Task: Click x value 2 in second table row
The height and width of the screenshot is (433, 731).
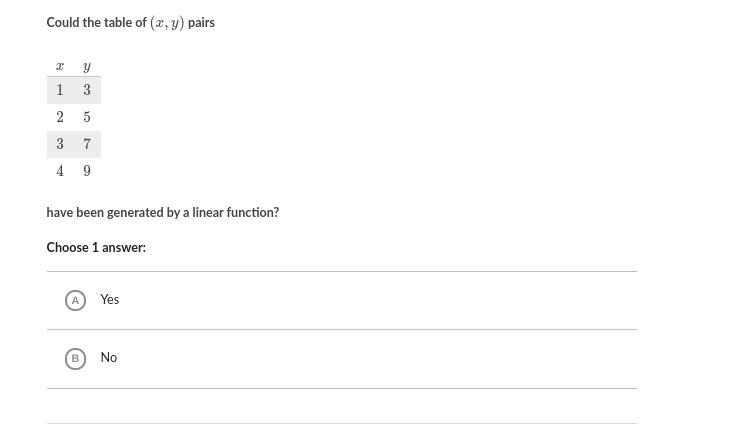Action: (60, 117)
